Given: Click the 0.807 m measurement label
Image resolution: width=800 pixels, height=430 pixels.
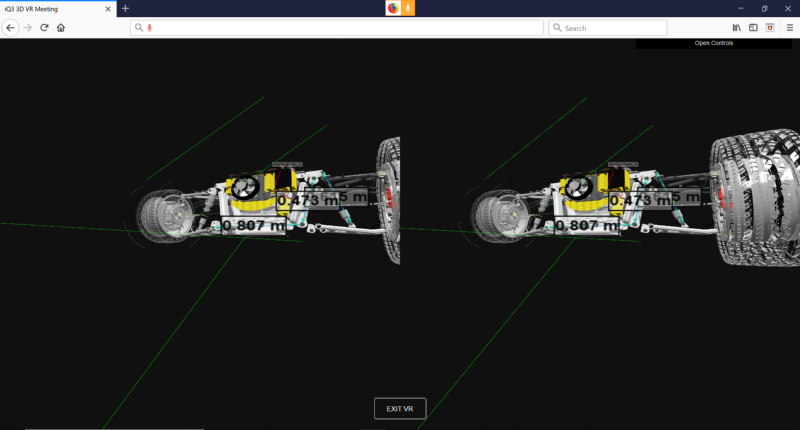Looking at the screenshot, I should click(252, 225).
